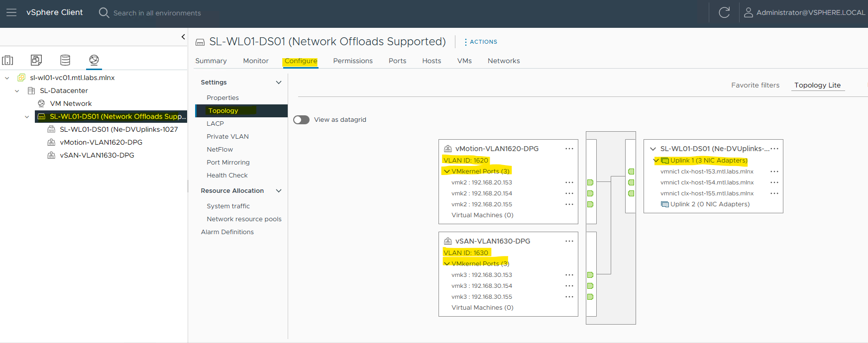This screenshot has width=868, height=343.
Task: Open System traffic page
Action: tap(228, 206)
